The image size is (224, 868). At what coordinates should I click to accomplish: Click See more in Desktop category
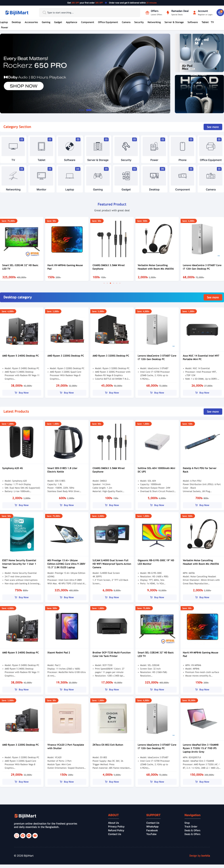click(213, 297)
